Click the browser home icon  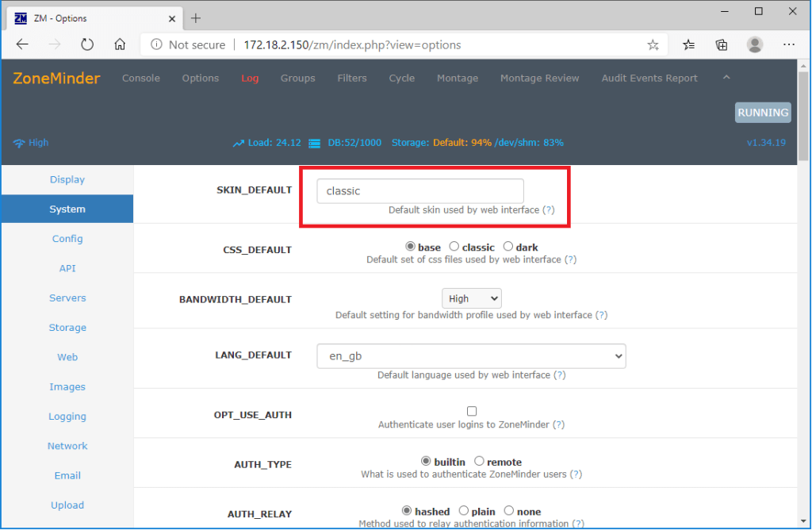[x=120, y=45]
